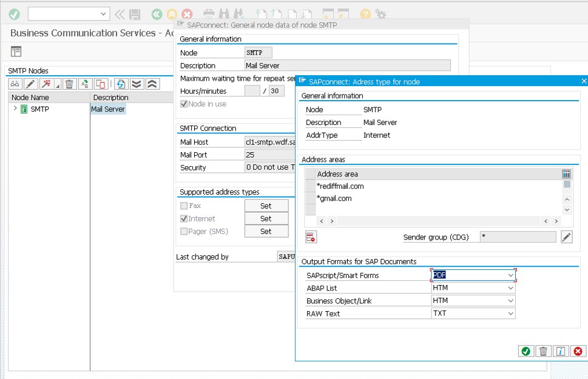Open the command field dropdown in main toolbar
This screenshot has height=379, width=588.
(x=103, y=14)
